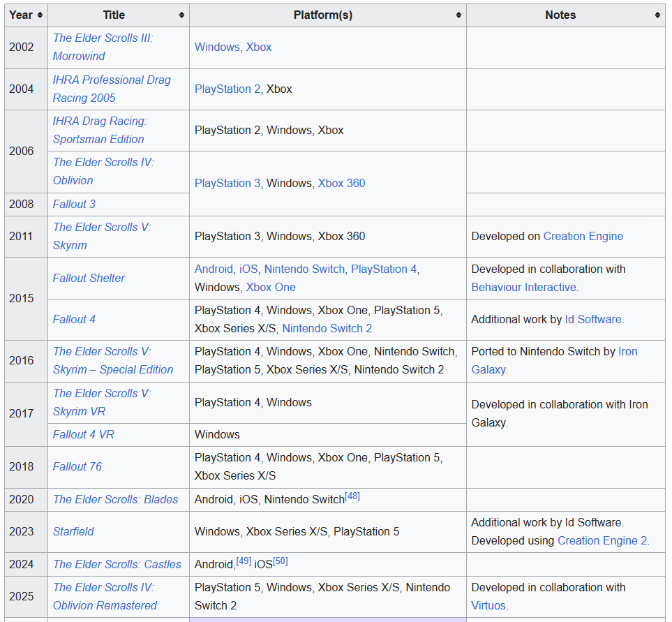Follow the Iron Galaxy link

point(554,360)
